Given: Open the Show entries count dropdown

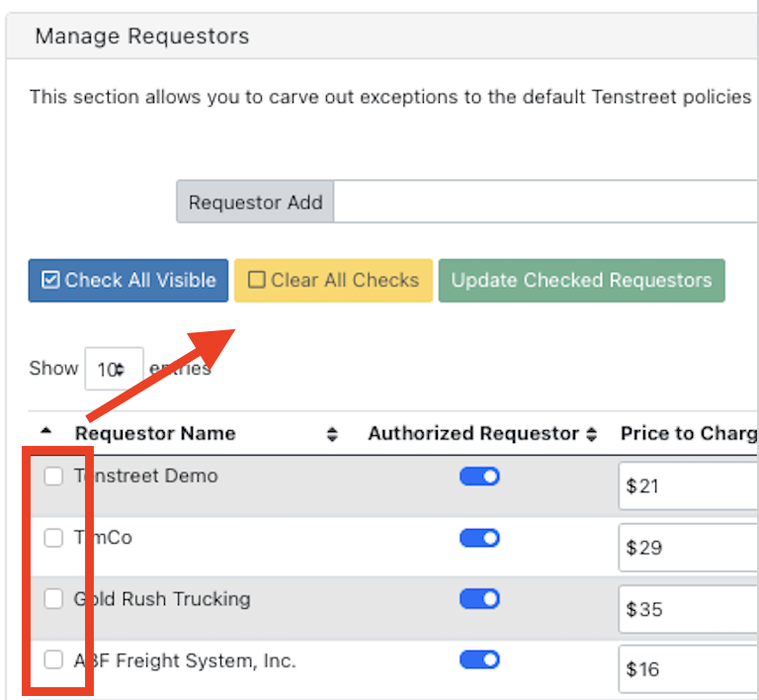Looking at the screenshot, I should coord(114,370).
